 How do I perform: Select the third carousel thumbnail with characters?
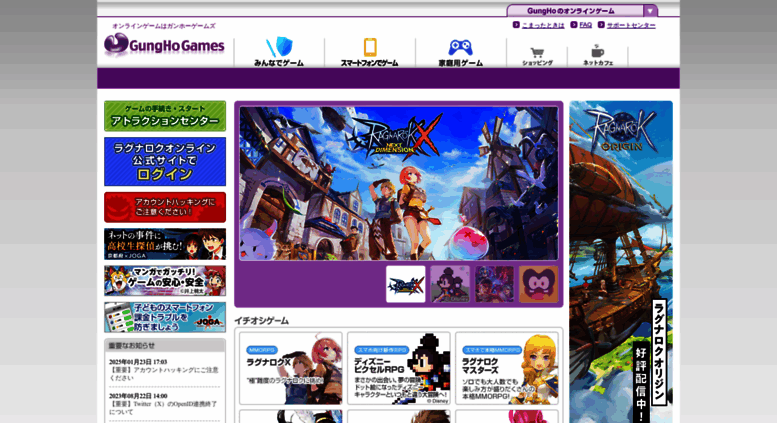(x=495, y=284)
